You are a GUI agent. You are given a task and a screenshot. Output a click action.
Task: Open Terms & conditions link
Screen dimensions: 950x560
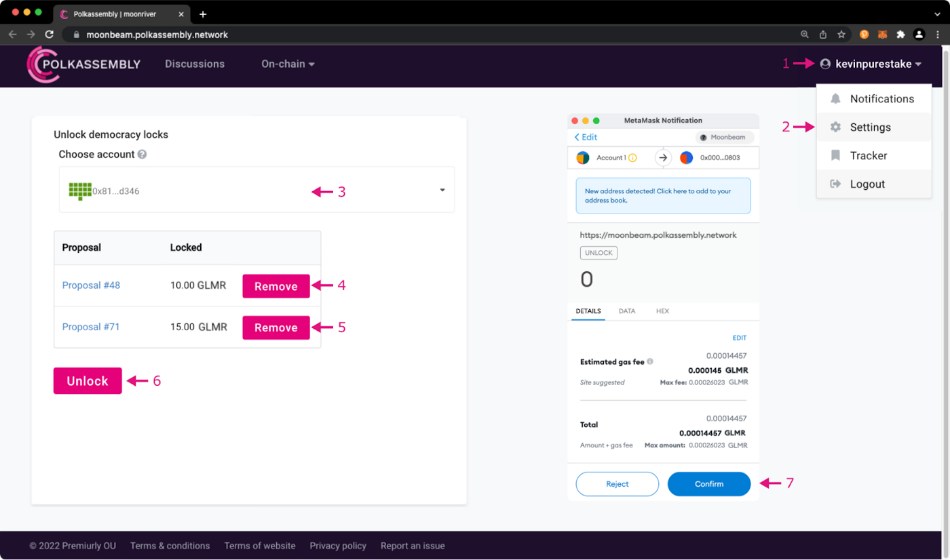click(x=170, y=546)
